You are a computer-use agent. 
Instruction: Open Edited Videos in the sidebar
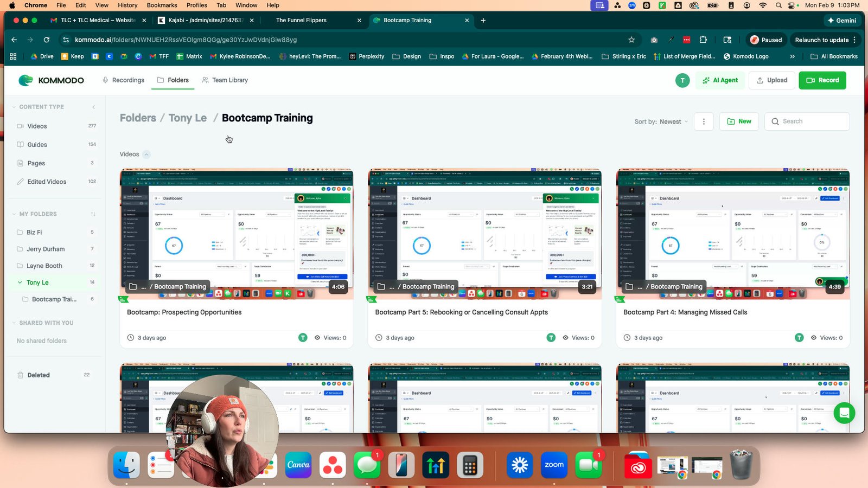[x=56, y=182]
